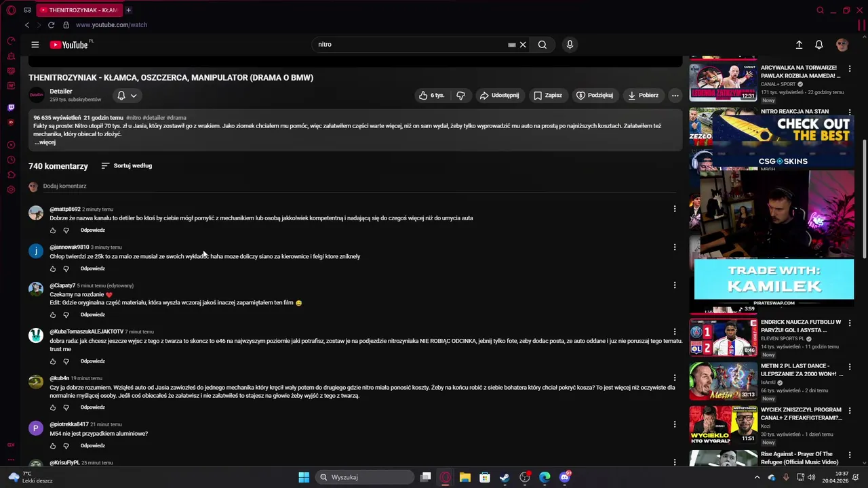Like comment by @mattp8692

53,230
